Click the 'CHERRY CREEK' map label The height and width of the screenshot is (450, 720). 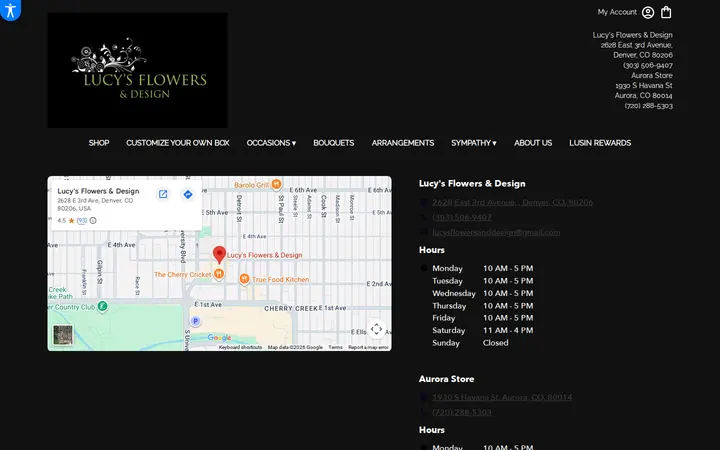click(x=291, y=309)
